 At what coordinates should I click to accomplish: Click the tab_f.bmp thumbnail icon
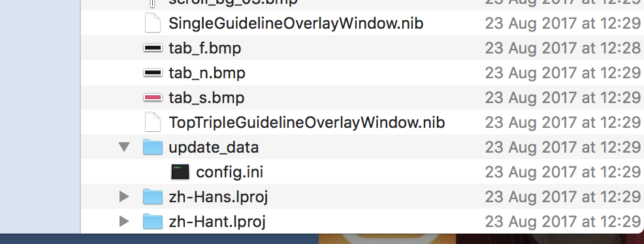[153, 48]
